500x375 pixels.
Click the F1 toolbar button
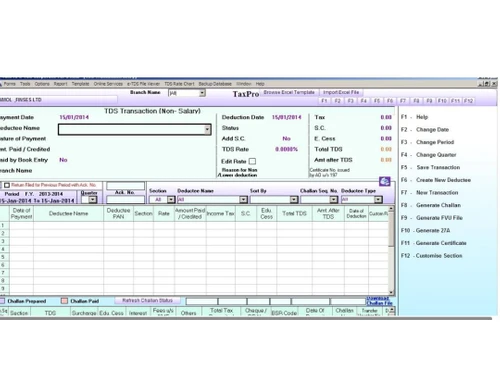(324, 101)
